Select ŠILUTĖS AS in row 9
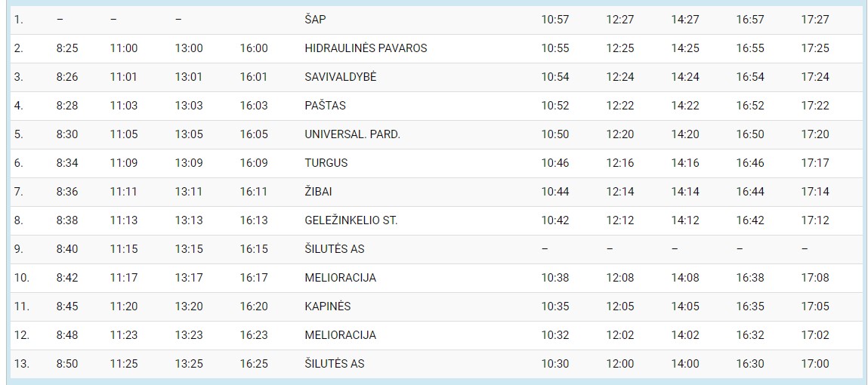The width and height of the screenshot is (868, 385). coord(335,249)
